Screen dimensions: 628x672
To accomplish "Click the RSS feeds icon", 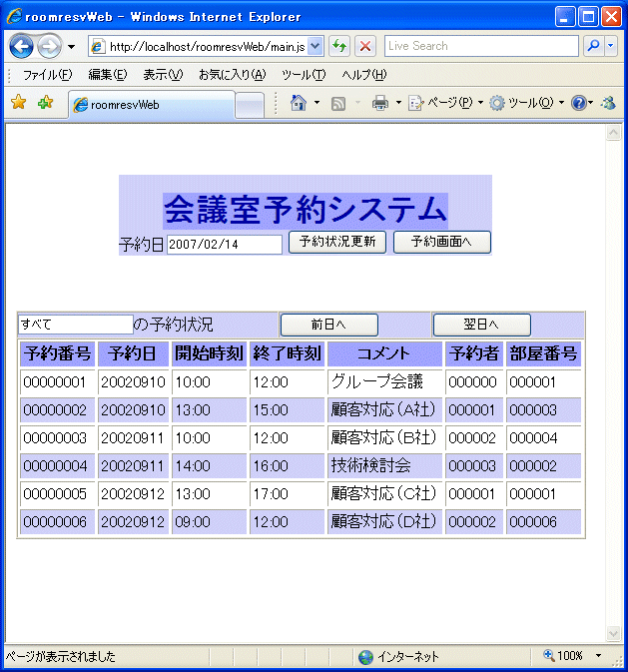I will pos(338,103).
